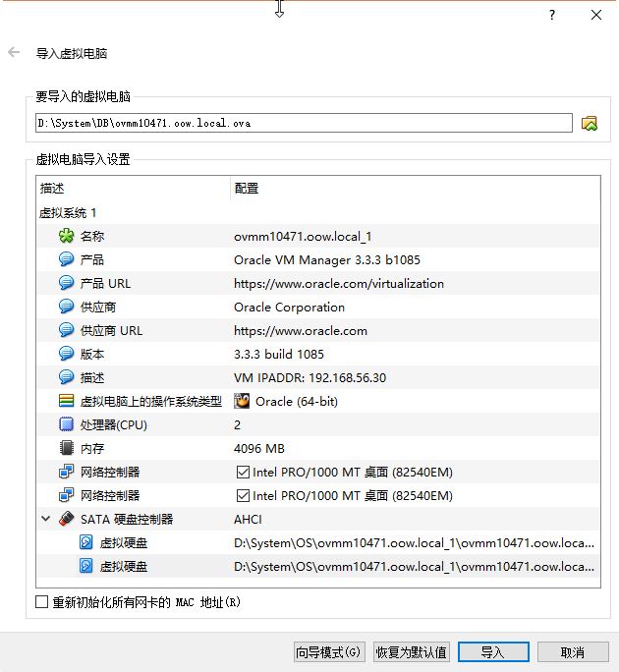Select the Oracle (64-bit) OS type value

297,401
